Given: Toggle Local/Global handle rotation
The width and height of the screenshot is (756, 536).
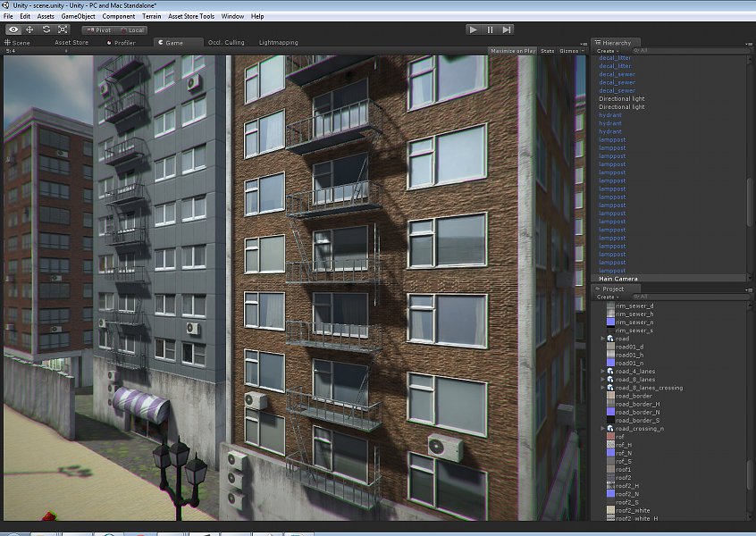Looking at the screenshot, I should click(x=131, y=29).
